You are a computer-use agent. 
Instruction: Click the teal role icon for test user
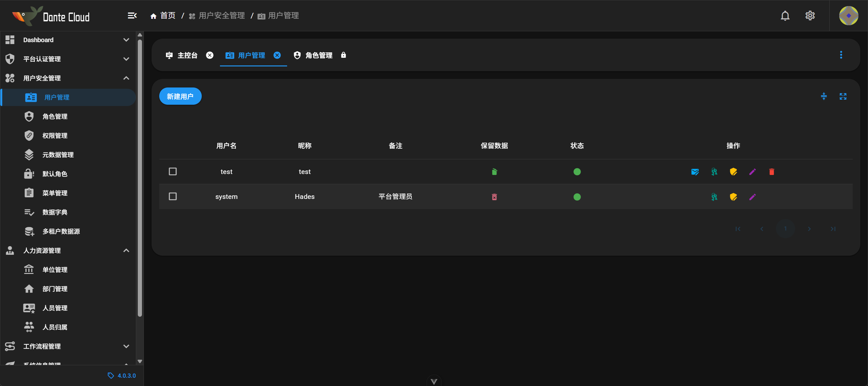pos(714,172)
